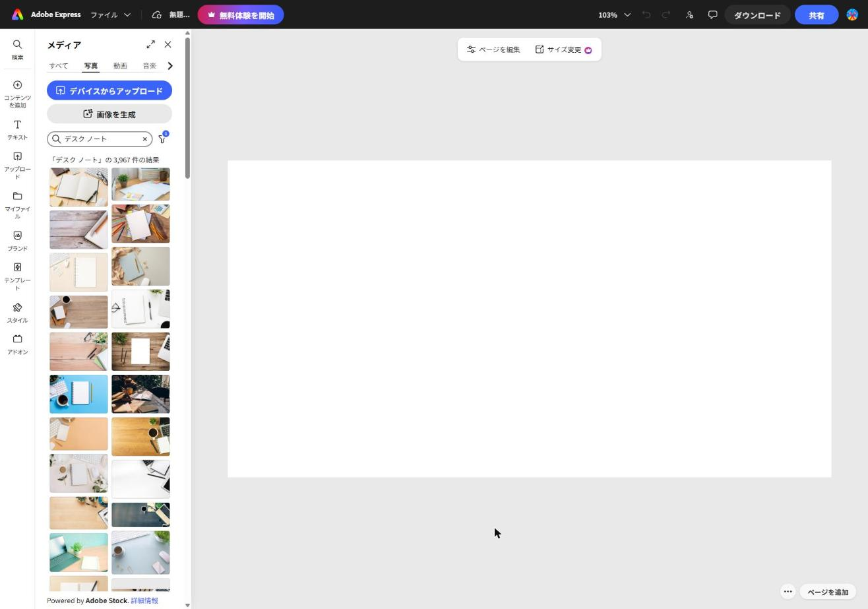This screenshot has height=609, width=868.
Task: Open the スタイル style panel
Action: click(x=17, y=313)
